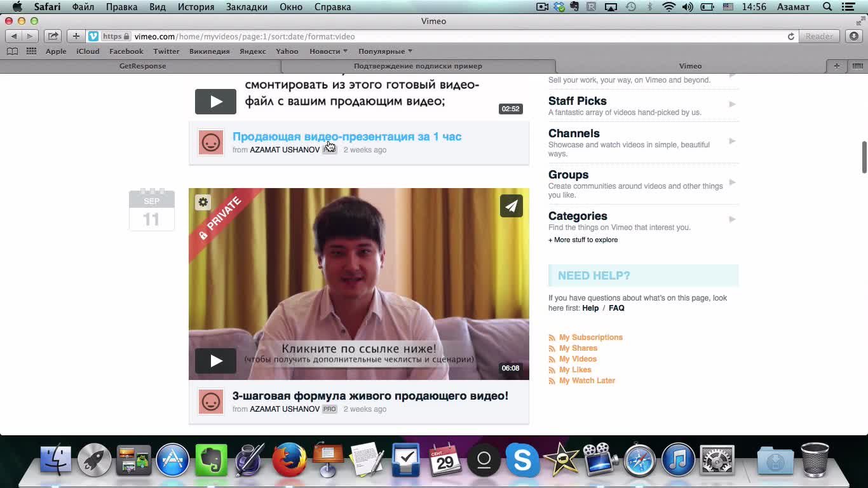Click the Safari share button in toolbar

[53, 36]
